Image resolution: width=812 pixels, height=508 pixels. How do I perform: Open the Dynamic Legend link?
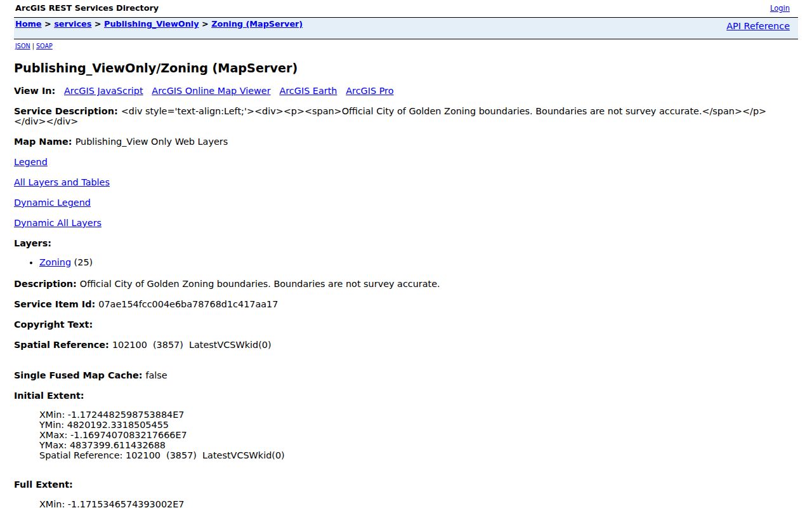pyautogui.click(x=52, y=203)
